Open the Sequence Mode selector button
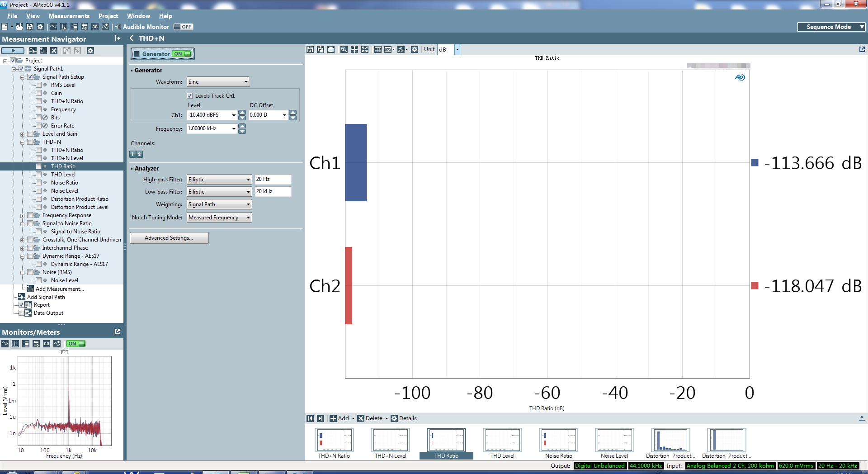 [x=831, y=27]
